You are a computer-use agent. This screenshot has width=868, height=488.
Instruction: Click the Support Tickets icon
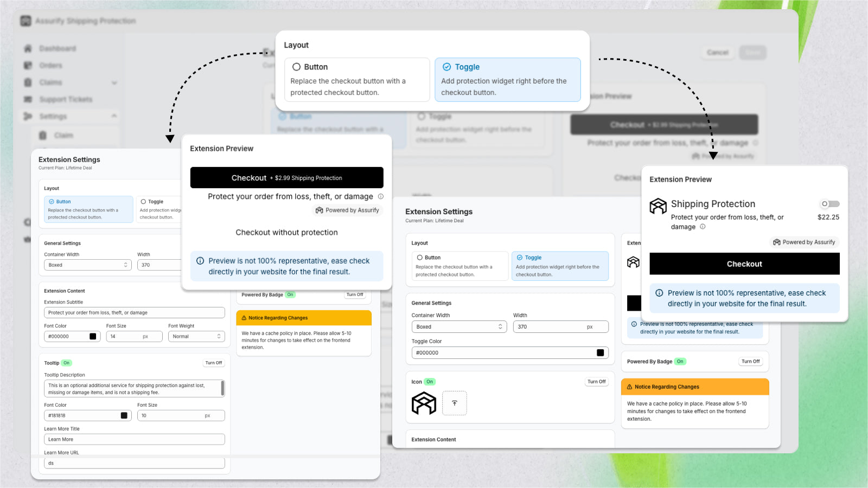[x=28, y=99]
